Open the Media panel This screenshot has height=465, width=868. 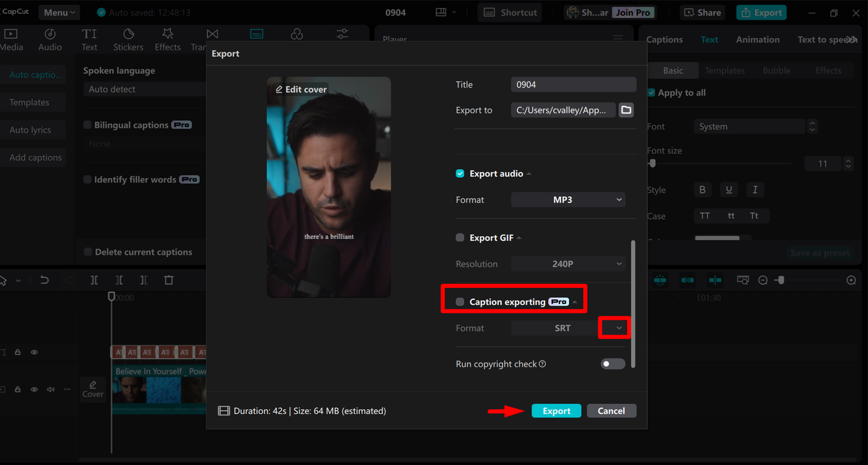pos(12,40)
